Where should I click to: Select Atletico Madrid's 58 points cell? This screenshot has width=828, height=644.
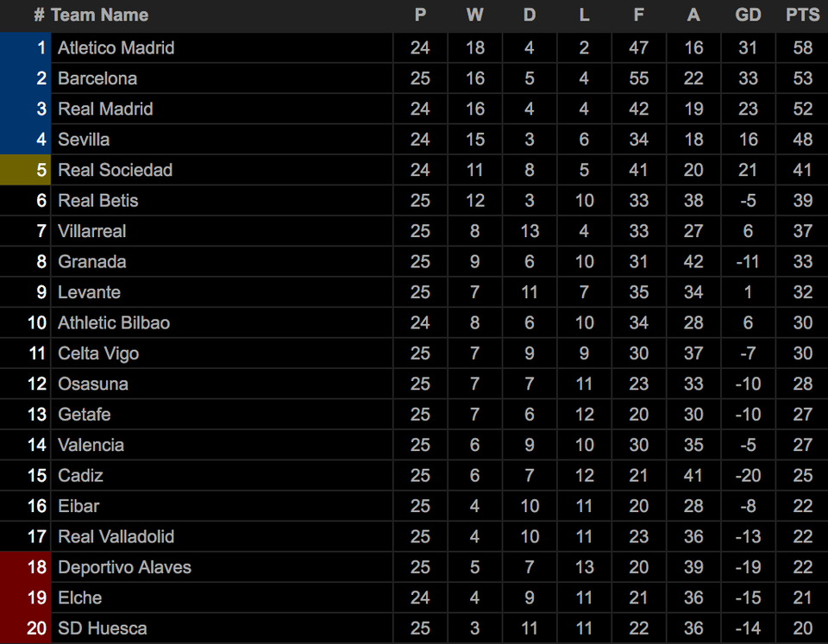[x=802, y=48]
